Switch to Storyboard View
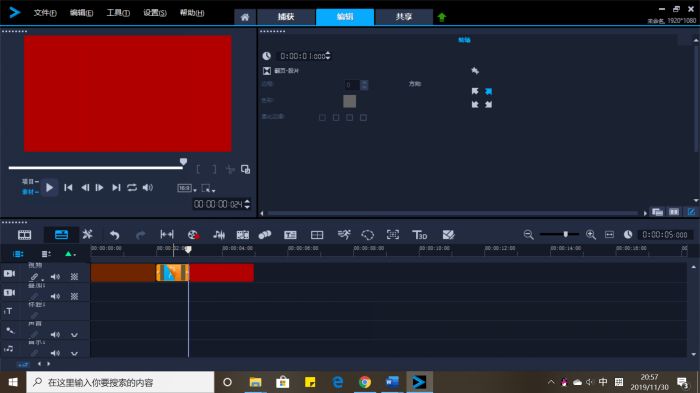Viewport: 700px width, 393px height. (x=24, y=234)
